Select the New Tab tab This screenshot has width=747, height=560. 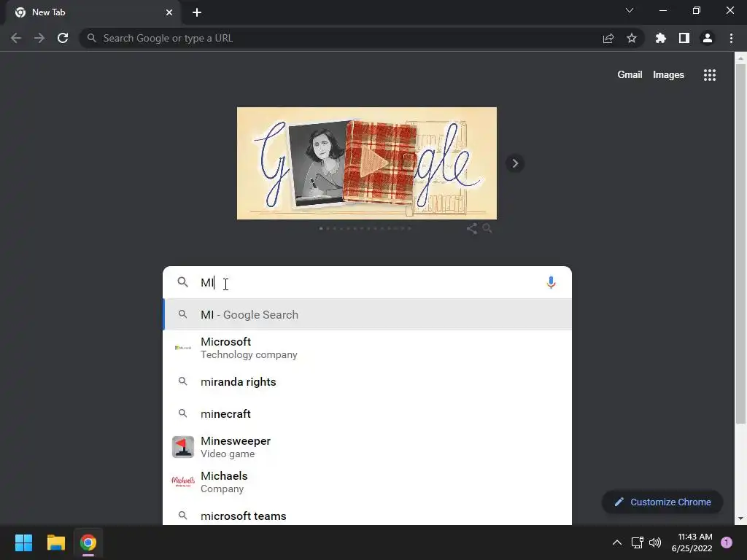pyautogui.click(x=93, y=12)
